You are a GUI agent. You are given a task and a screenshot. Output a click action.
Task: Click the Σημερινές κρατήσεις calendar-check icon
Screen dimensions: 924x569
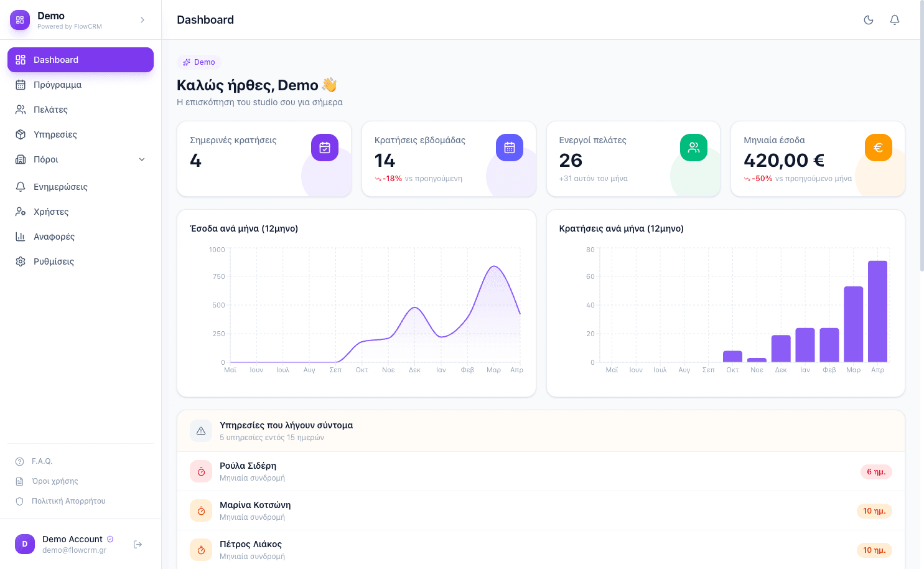click(325, 148)
